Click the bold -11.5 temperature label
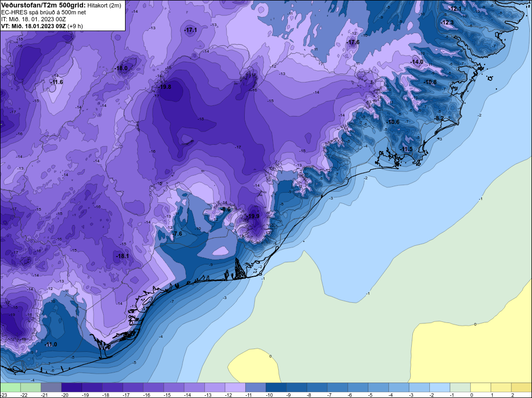Viewport: 532px width, 398px height. click(406, 149)
